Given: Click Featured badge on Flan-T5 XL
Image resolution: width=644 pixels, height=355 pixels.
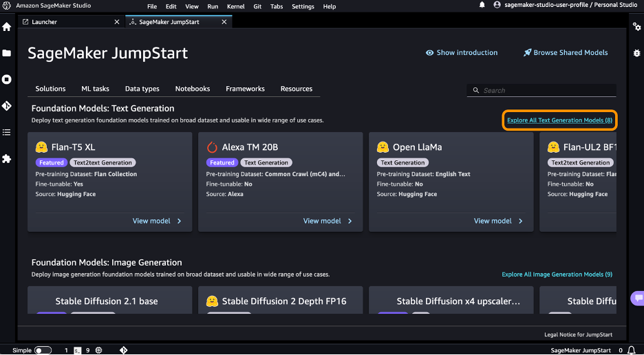Looking at the screenshot, I should (52, 162).
